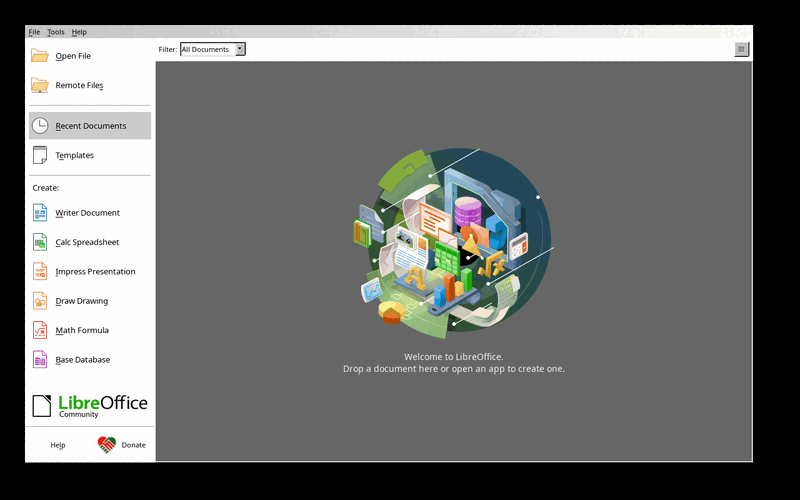Expand the All Documents filter dropdown

(x=213, y=49)
